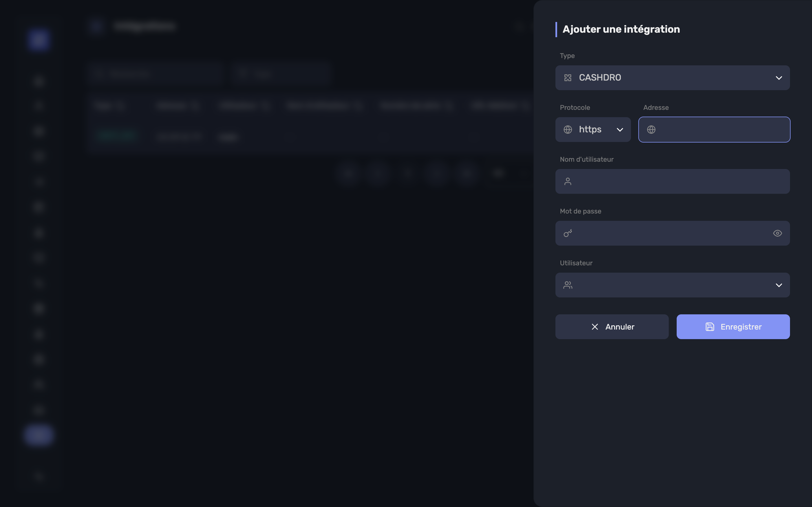The image size is (812, 507).
Task: Save the integration with Enregistrer
Action: point(733,327)
